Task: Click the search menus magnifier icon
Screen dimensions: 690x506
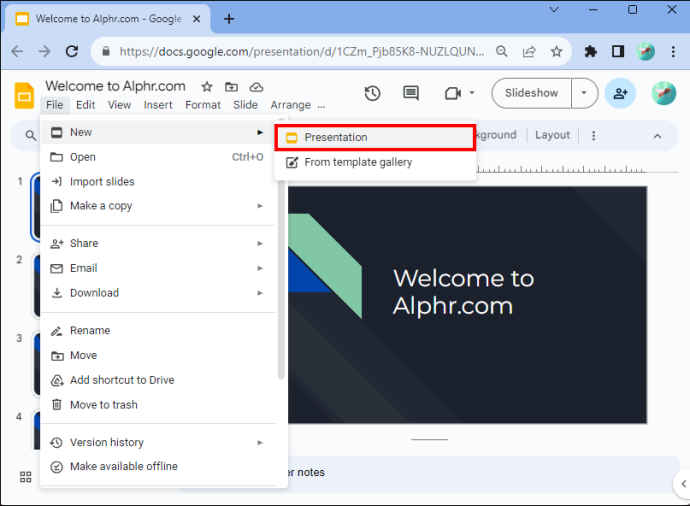Action: coord(30,136)
